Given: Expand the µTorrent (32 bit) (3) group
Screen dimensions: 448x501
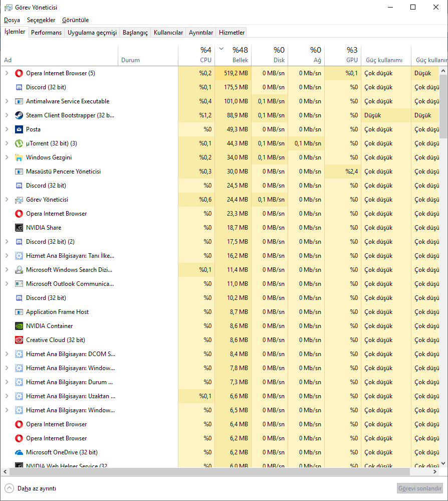Looking at the screenshot, I should (7, 143).
